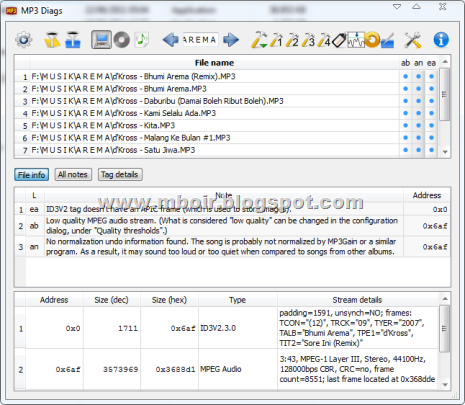Select file Malang Ke Bulan #1.MP3

[x=214, y=138]
